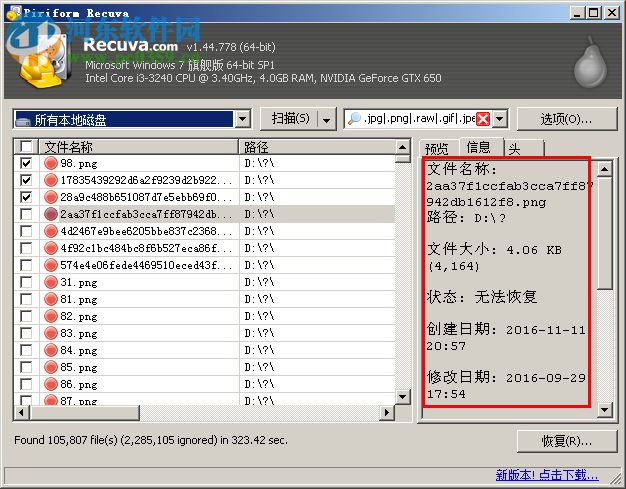The image size is (626, 489).
Task: Click the 扫描(S) button
Action: pyautogui.click(x=290, y=119)
